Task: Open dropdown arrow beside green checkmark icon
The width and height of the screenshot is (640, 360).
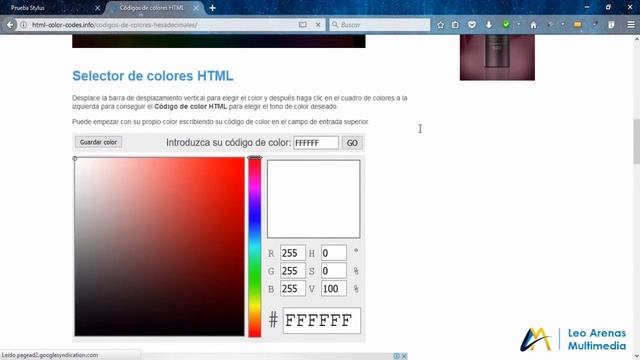Action: pos(518,25)
